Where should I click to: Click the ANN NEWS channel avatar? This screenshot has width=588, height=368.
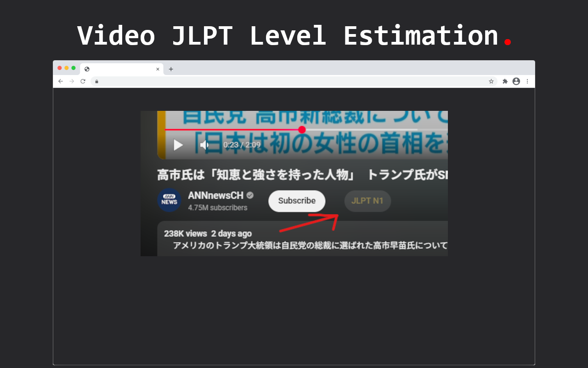pyautogui.click(x=169, y=200)
